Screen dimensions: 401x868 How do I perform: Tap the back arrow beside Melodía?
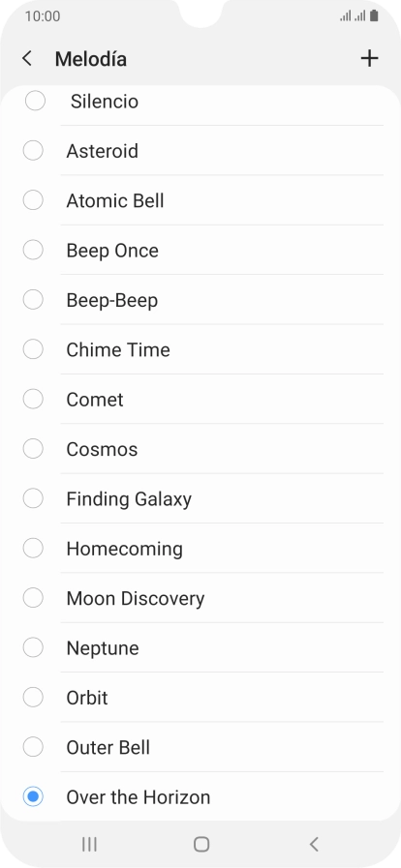point(26,58)
